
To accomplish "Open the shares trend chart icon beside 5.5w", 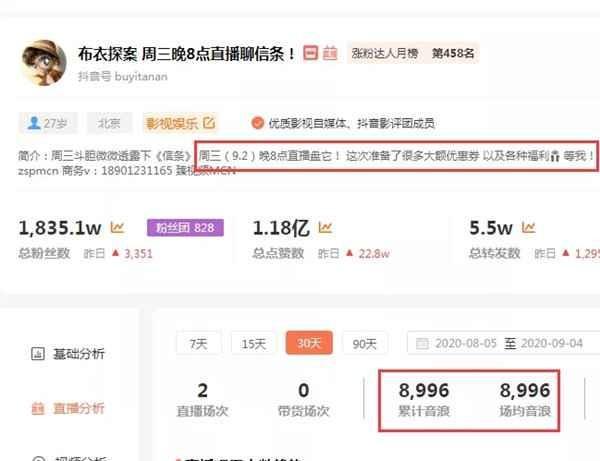I will (528, 227).
